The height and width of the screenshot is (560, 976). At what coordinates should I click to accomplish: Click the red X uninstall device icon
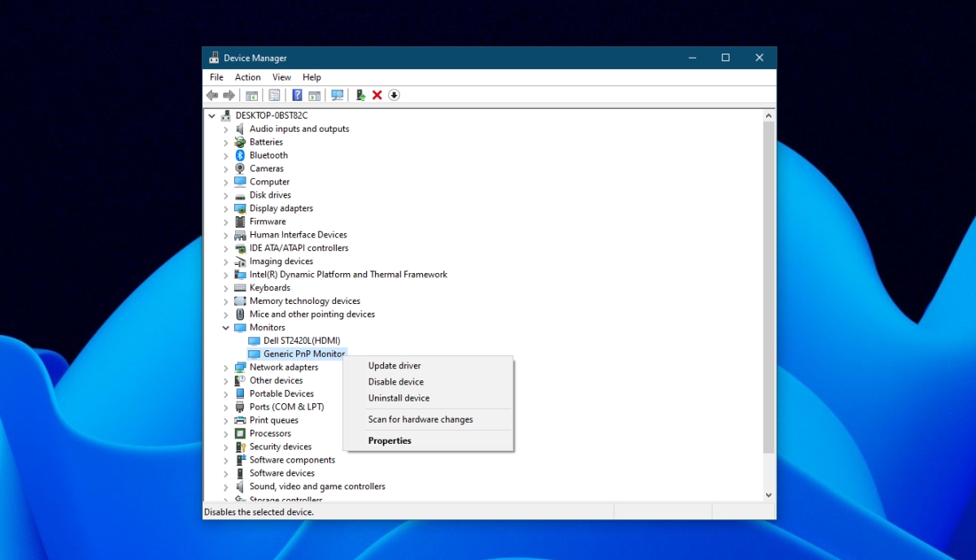(377, 95)
